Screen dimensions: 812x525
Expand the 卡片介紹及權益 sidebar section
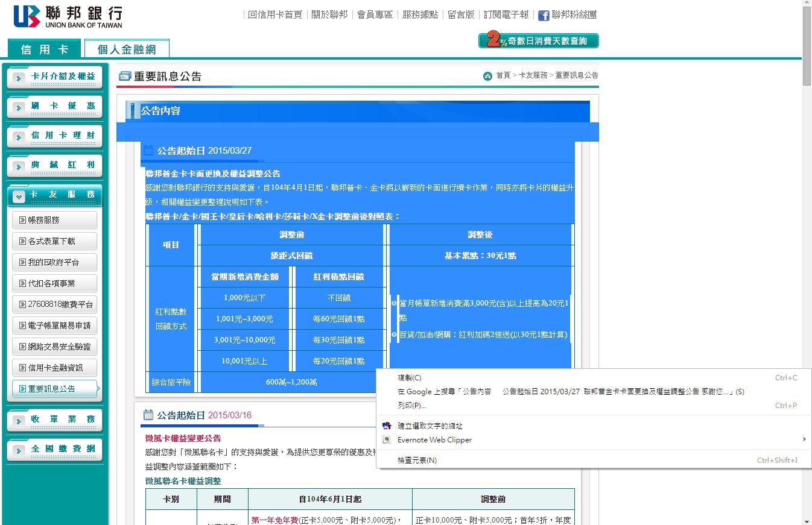(19, 78)
